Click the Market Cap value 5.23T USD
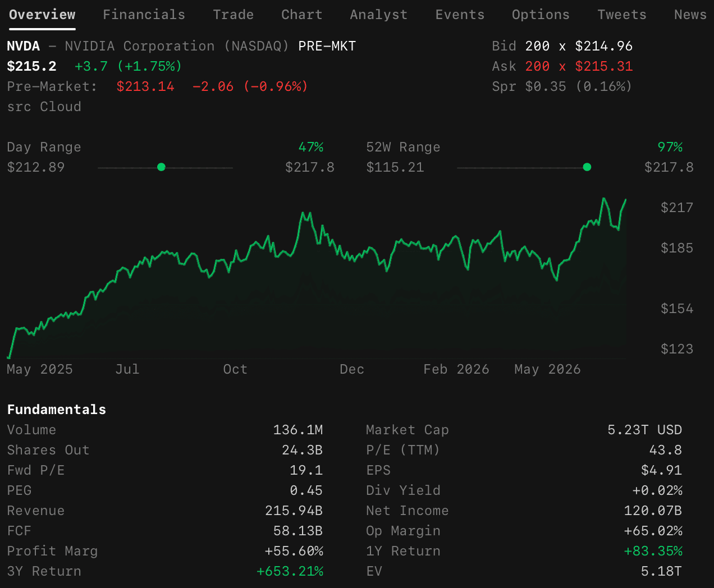 tap(645, 430)
